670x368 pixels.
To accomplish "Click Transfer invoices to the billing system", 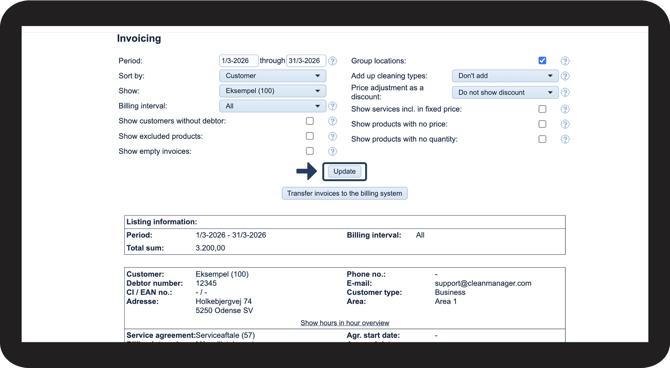I will coord(344,193).
